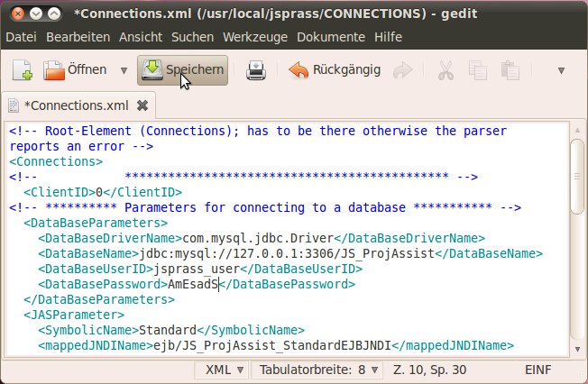This screenshot has height=384, width=588.
Task: Open the Suchen menu
Action: pos(192,37)
